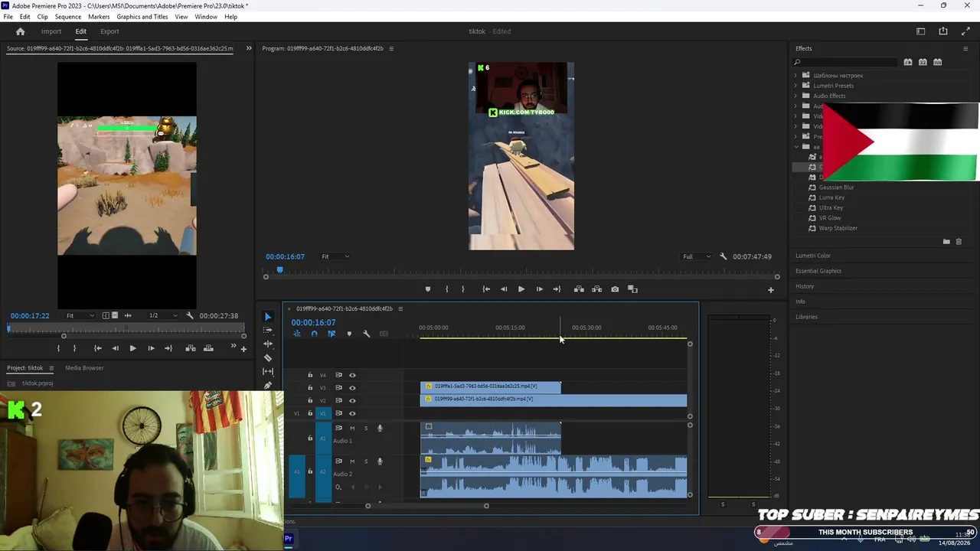Open the Markers menu

[99, 17]
